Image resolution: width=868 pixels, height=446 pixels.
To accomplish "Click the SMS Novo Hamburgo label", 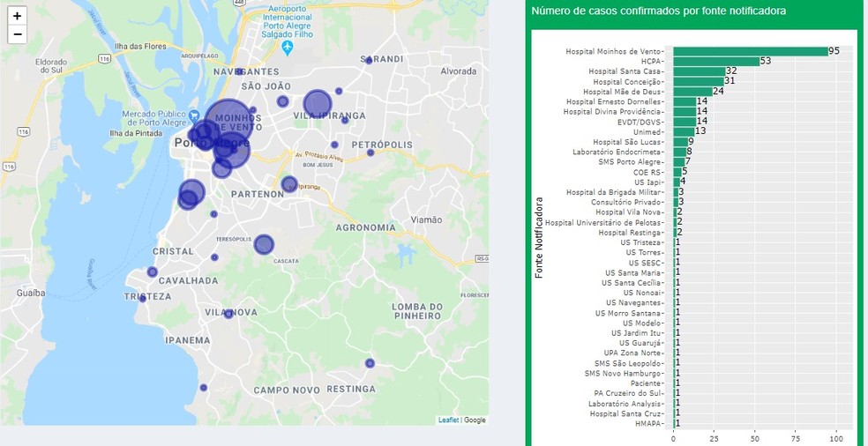I will [x=623, y=373].
